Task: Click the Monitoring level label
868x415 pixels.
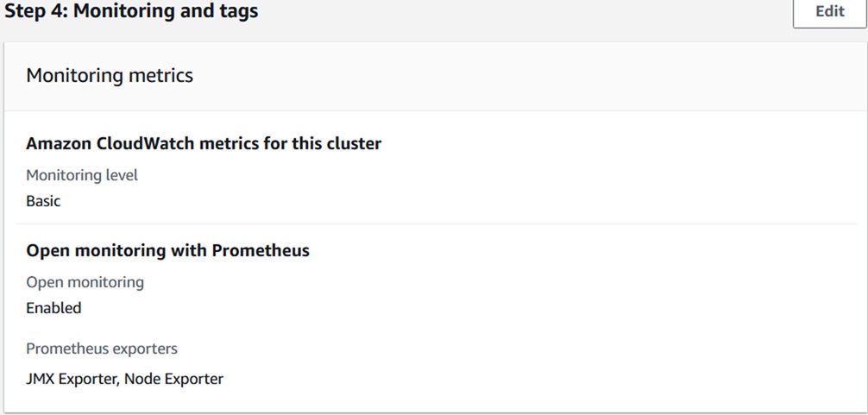Action: (82, 175)
